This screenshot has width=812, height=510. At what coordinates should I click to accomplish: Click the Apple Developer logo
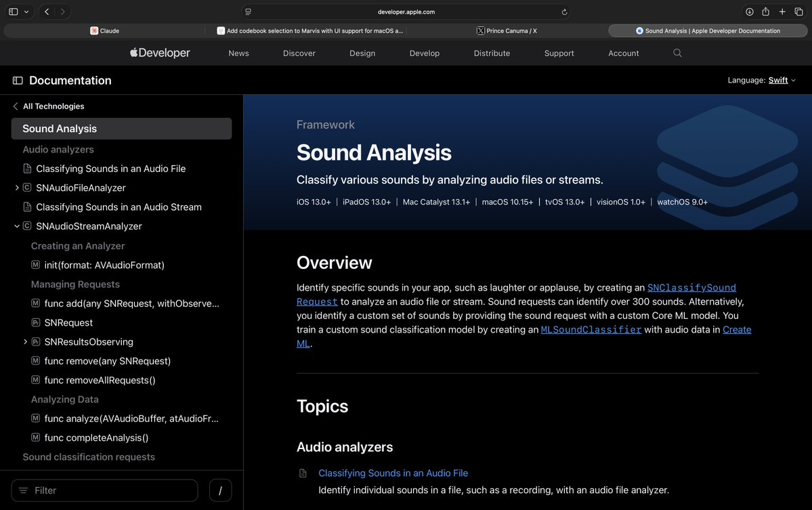(x=159, y=52)
